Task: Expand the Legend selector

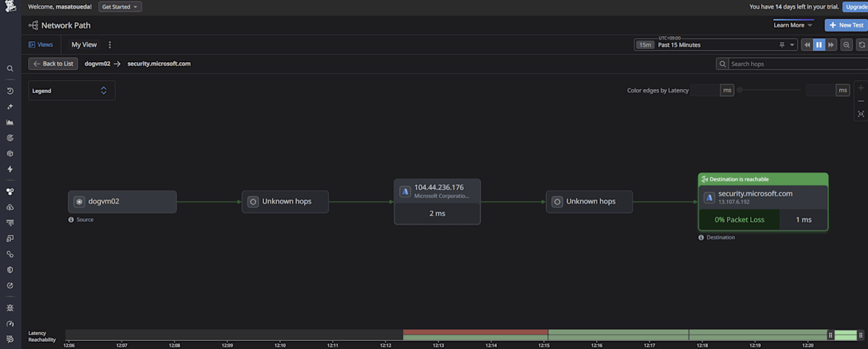Action: (72, 90)
